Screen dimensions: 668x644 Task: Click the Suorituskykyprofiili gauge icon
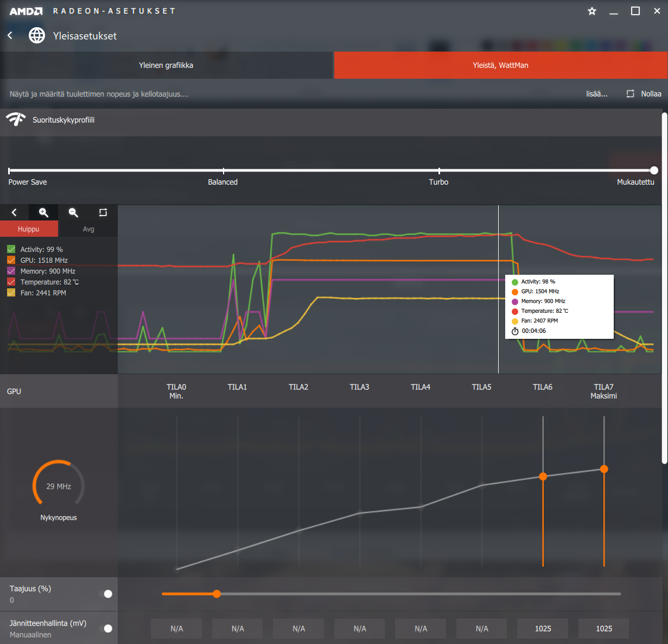click(16, 119)
